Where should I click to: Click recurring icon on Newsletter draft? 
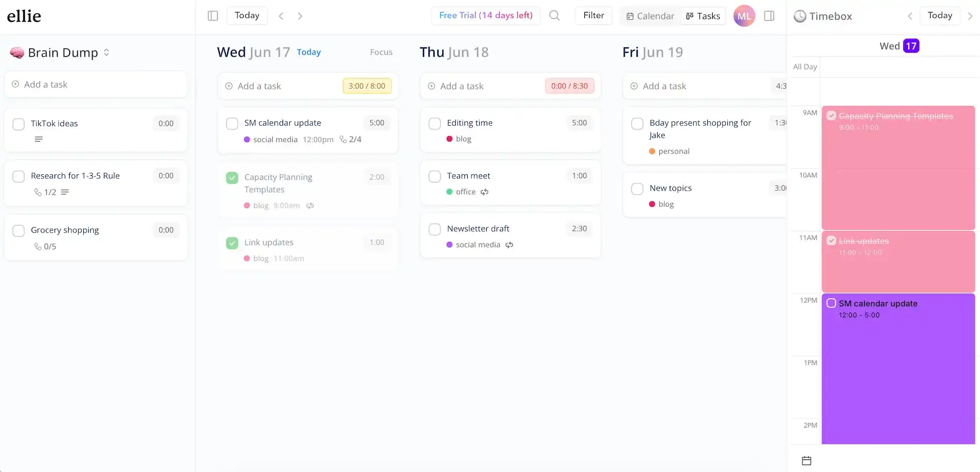coord(509,245)
